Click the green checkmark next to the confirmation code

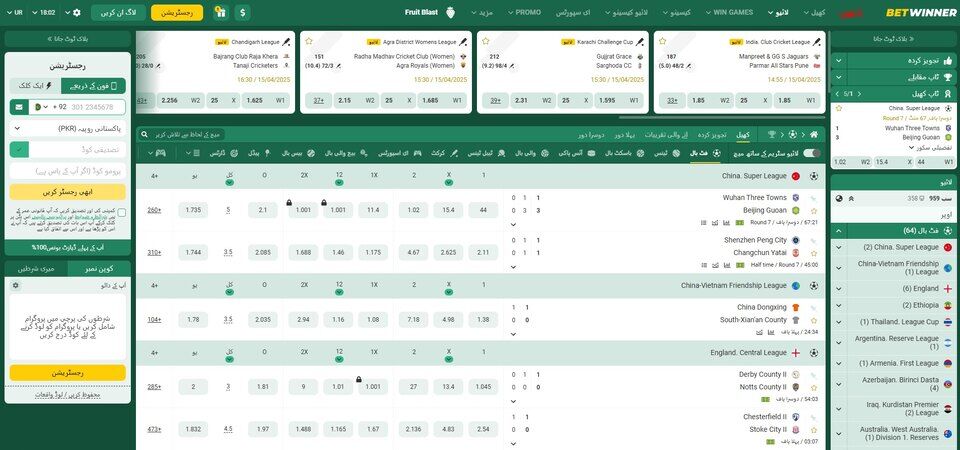[20, 149]
